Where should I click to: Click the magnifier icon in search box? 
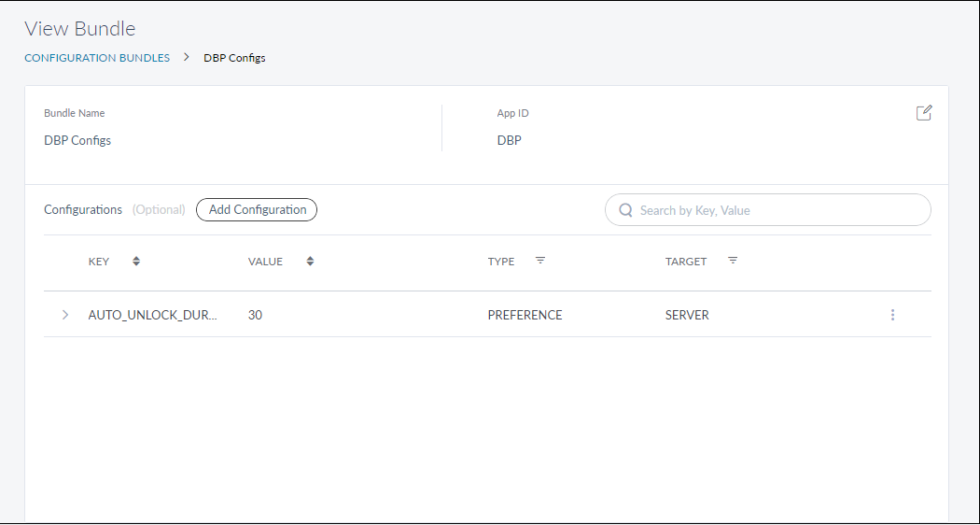click(625, 210)
